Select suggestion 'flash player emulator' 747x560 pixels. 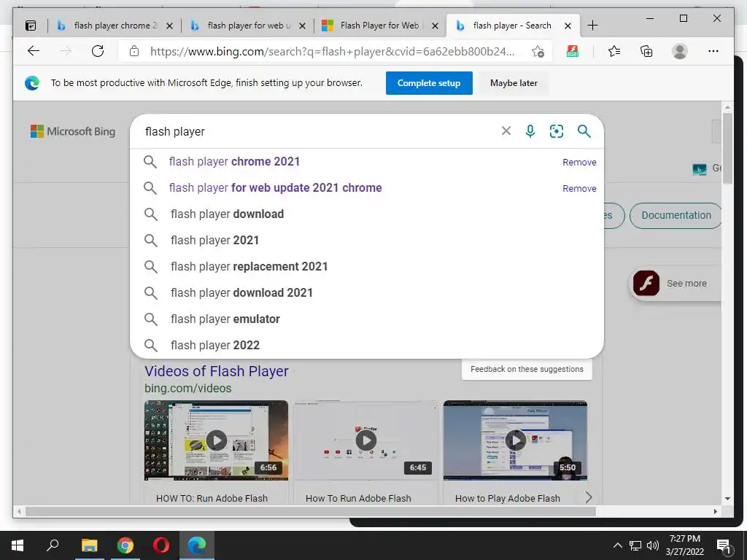coord(367,319)
